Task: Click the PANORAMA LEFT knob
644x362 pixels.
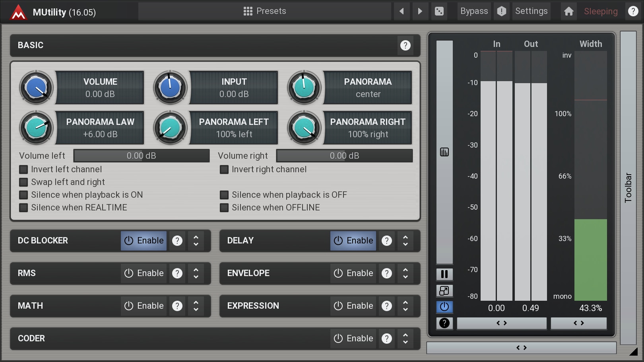Action: (170, 128)
